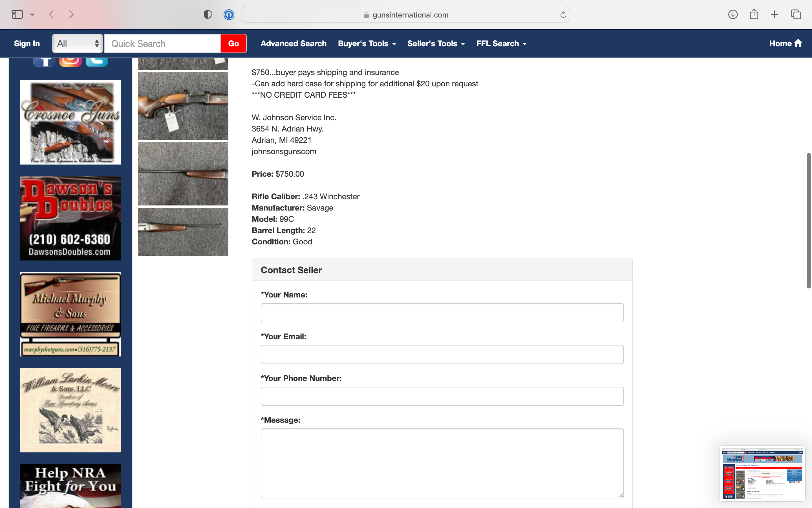The height and width of the screenshot is (508, 812).
Task: Go back to the previous page
Action: pyautogui.click(x=51, y=14)
